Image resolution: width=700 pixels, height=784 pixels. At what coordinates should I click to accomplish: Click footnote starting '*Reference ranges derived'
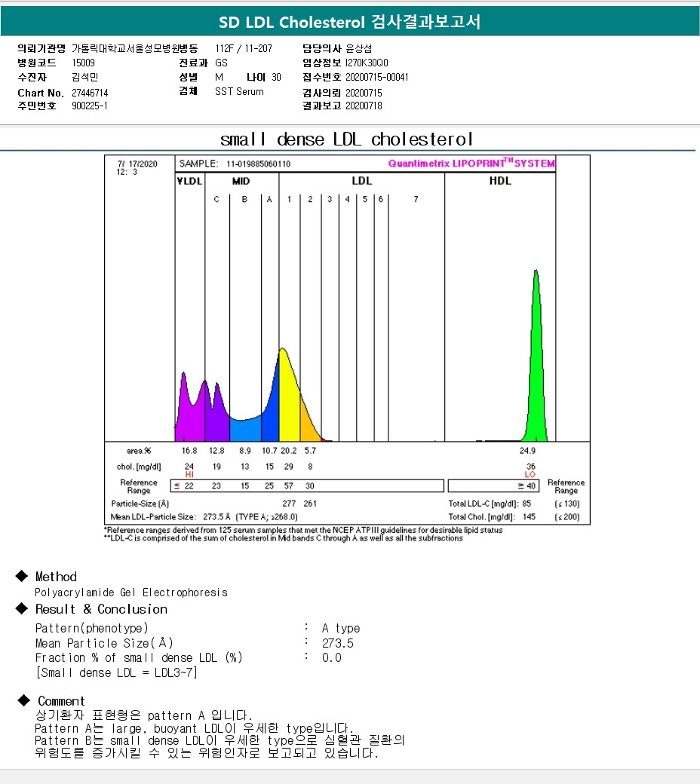click(x=303, y=530)
